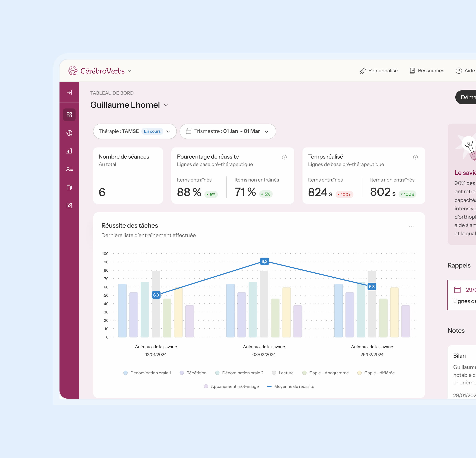Open the Lignes de base reminder card
Image resolution: width=476 pixels, height=458 pixels.
(x=462, y=295)
